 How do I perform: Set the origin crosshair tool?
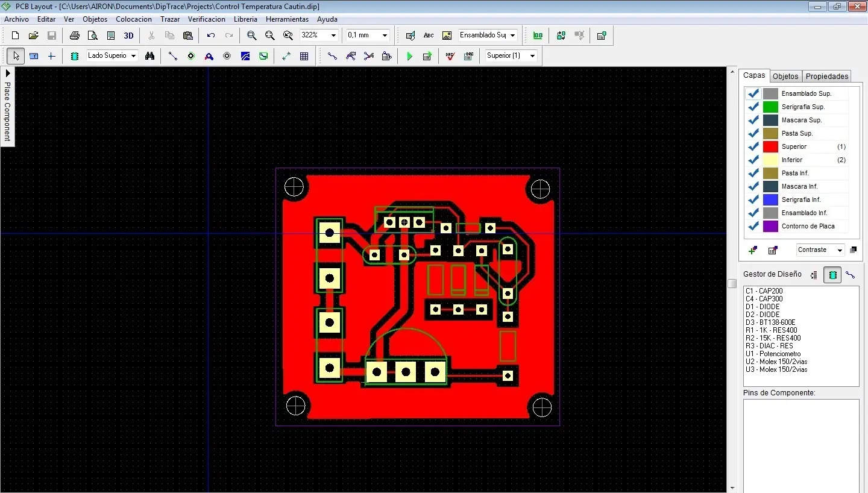click(52, 56)
